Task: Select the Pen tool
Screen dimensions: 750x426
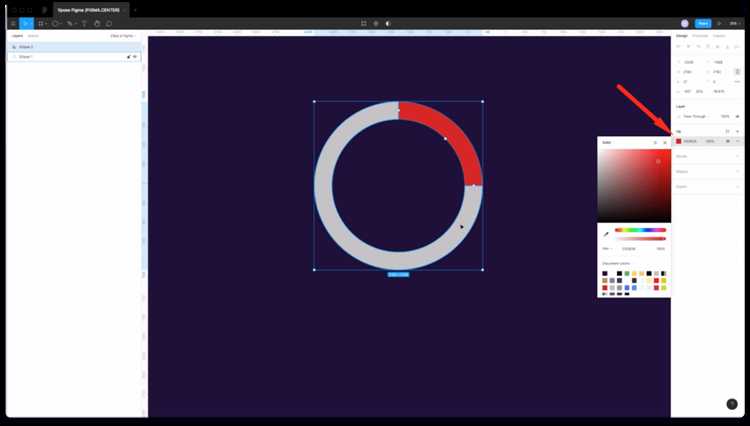Action: click(x=70, y=23)
